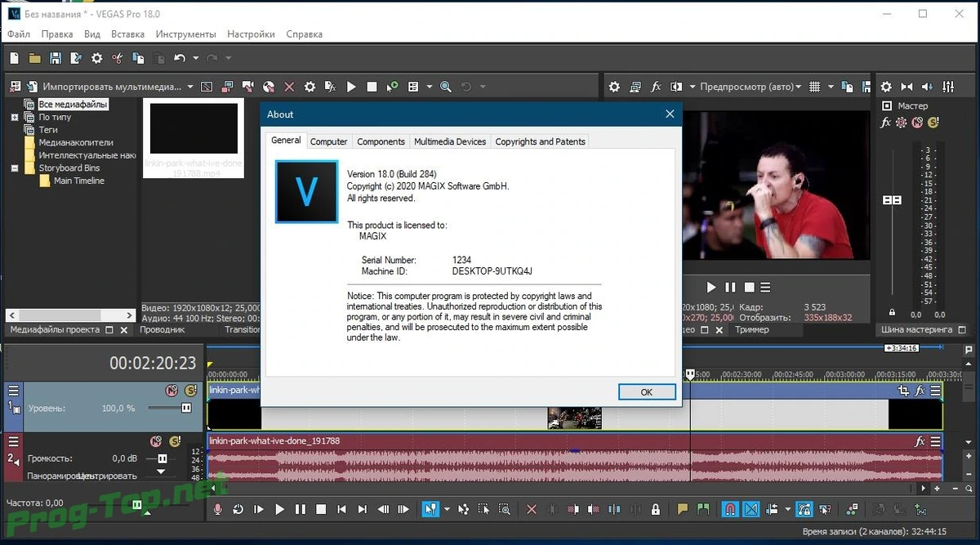Open event pan/crop on video event

(x=903, y=391)
